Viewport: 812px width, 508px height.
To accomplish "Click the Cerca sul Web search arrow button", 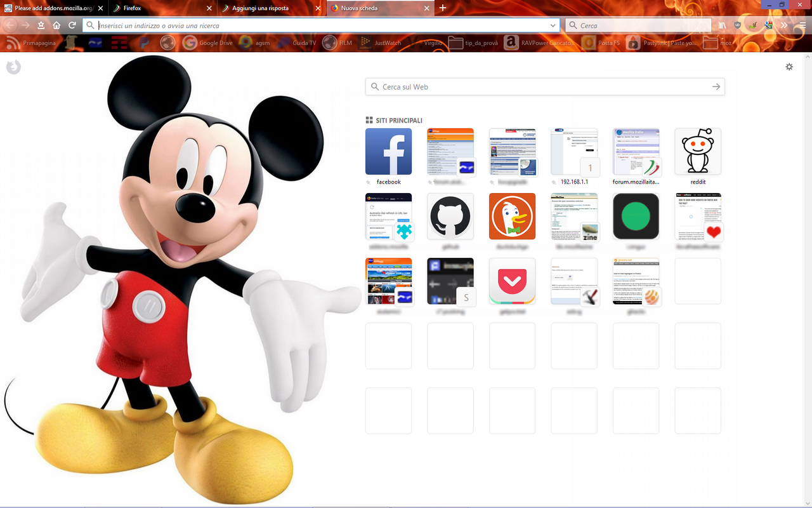I will [x=716, y=86].
